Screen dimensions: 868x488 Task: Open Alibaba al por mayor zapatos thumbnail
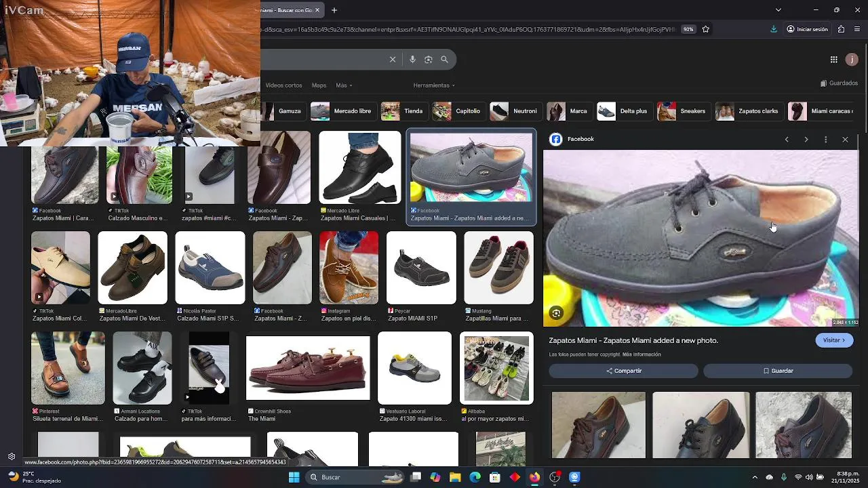click(x=496, y=368)
